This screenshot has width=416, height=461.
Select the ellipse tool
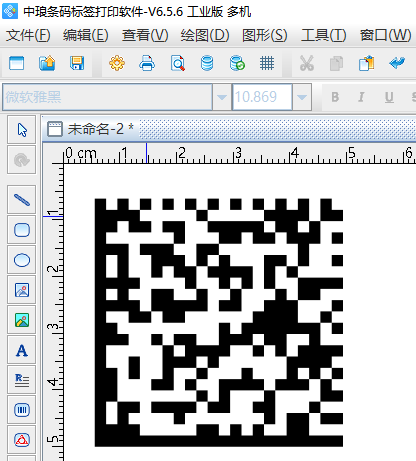point(22,260)
